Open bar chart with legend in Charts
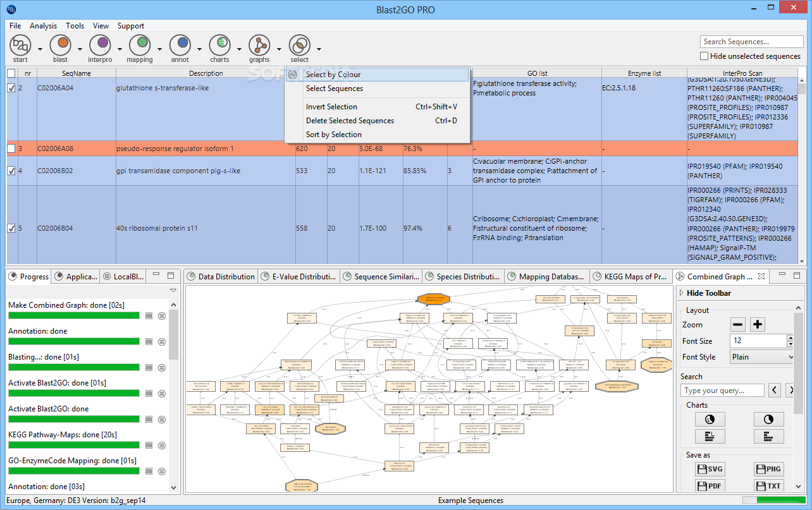This screenshot has width=812, height=510. [710, 436]
